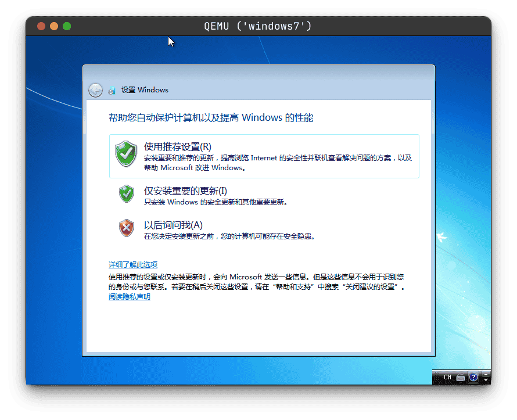Click CH input language indicator
The height and width of the screenshot is (420, 517).
[447, 377]
